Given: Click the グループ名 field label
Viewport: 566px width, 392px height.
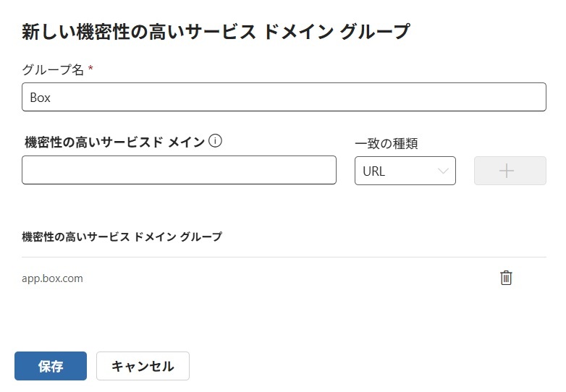Looking at the screenshot, I should click(x=53, y=70).
